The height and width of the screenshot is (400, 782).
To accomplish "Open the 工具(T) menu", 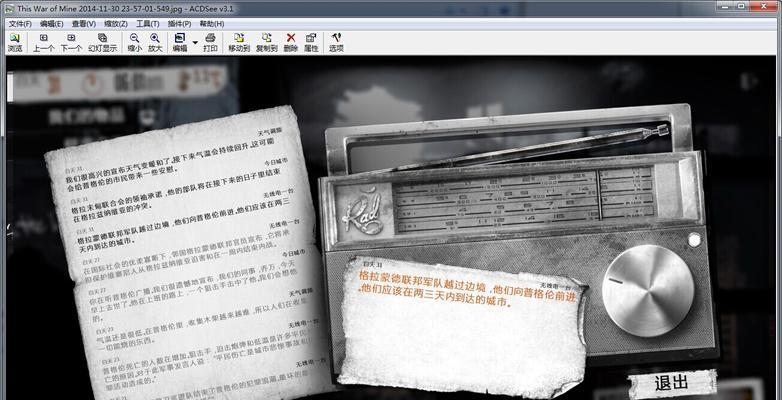I will pos(148,23).
